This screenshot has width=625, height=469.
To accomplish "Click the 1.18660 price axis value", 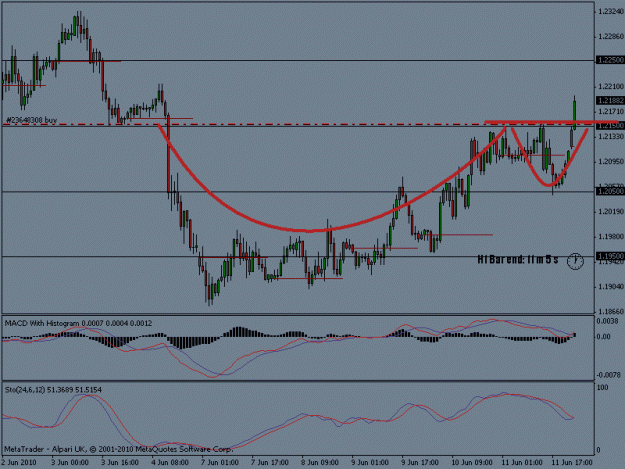I will click(x=611, y=311).
